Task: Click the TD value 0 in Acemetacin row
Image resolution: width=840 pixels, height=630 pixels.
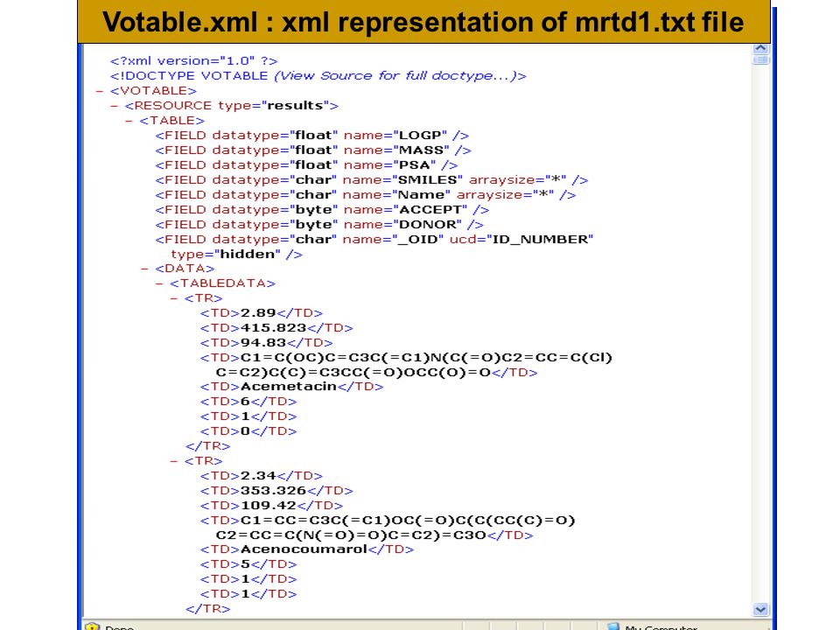Action: [245, 431]
